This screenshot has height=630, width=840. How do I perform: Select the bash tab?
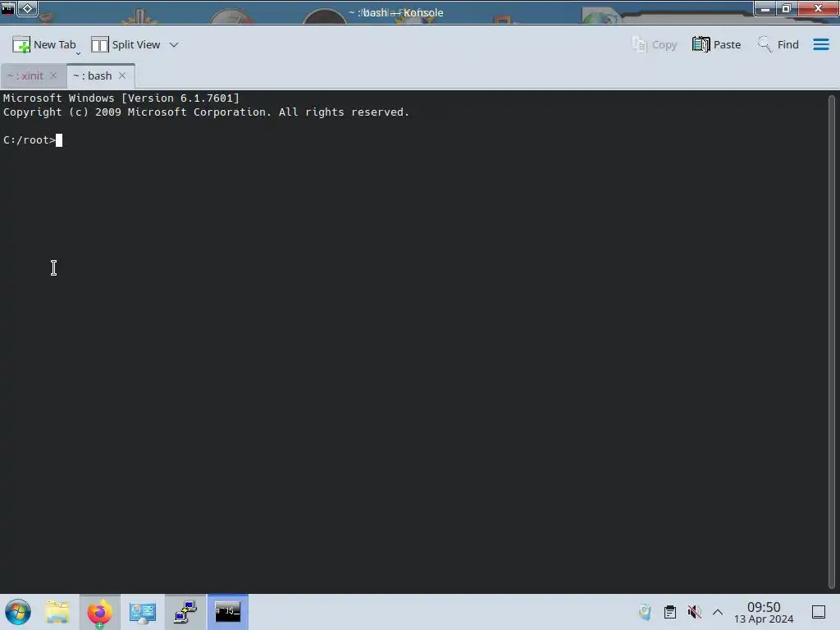point(92,75)
